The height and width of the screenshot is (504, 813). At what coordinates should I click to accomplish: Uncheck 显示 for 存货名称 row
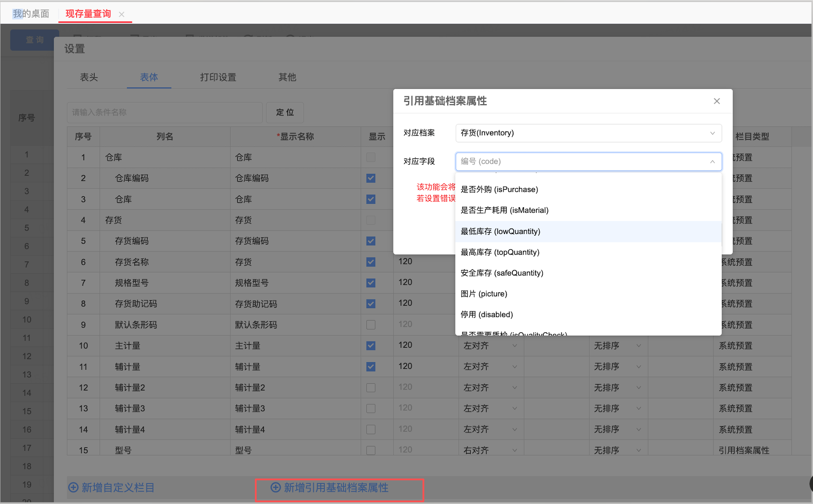pos(371,262)
